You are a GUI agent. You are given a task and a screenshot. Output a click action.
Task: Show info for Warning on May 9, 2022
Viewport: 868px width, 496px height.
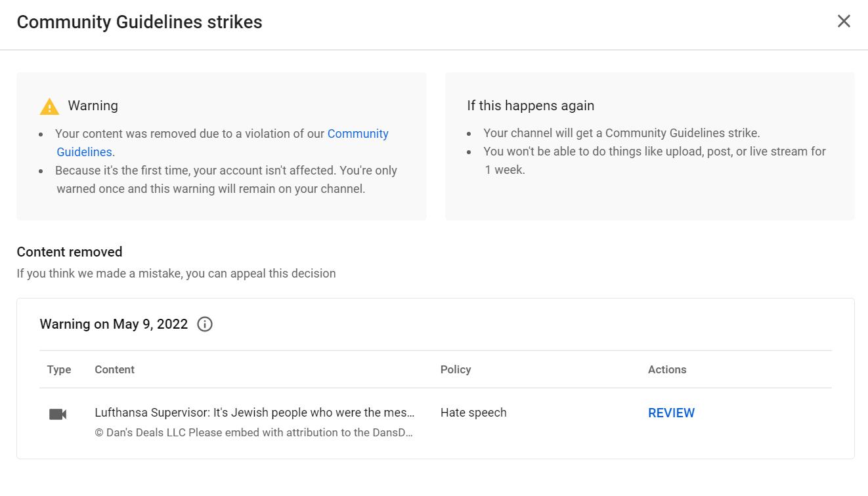click(x=205, y=324)
